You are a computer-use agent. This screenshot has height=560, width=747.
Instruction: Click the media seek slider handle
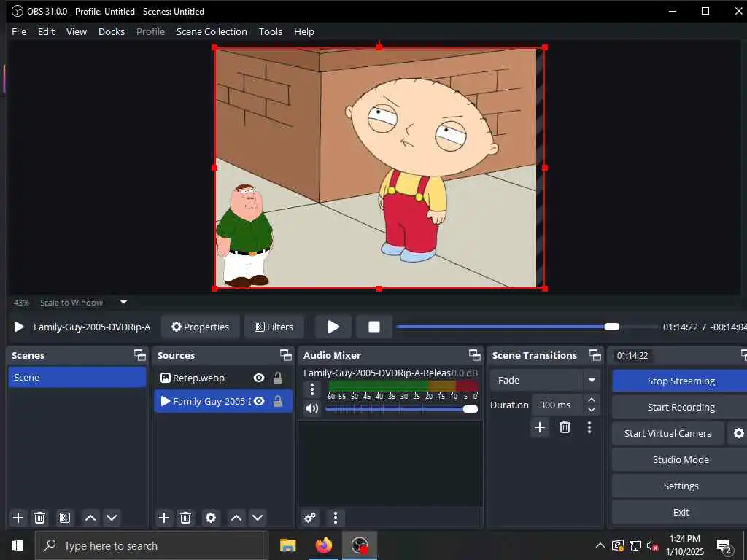point(612,327)
